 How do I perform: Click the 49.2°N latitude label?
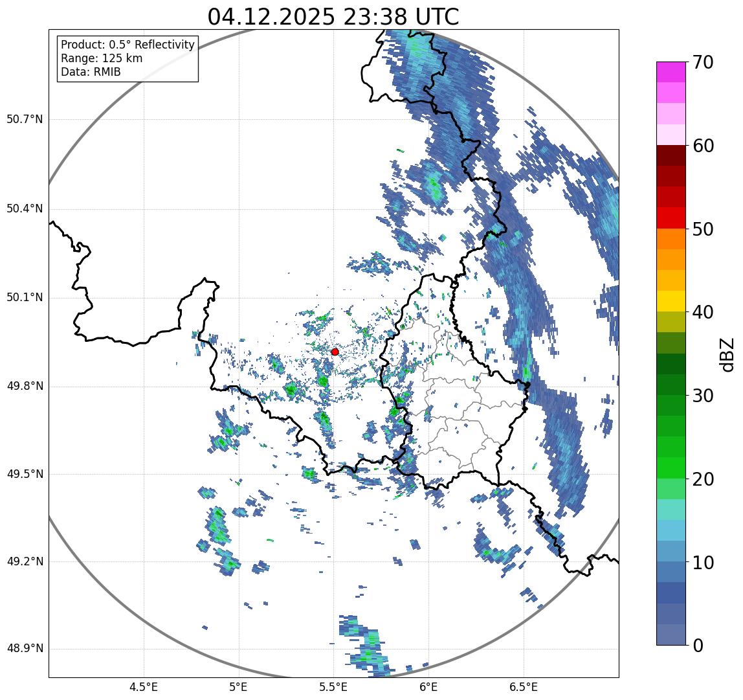click(x=25, y=561)
